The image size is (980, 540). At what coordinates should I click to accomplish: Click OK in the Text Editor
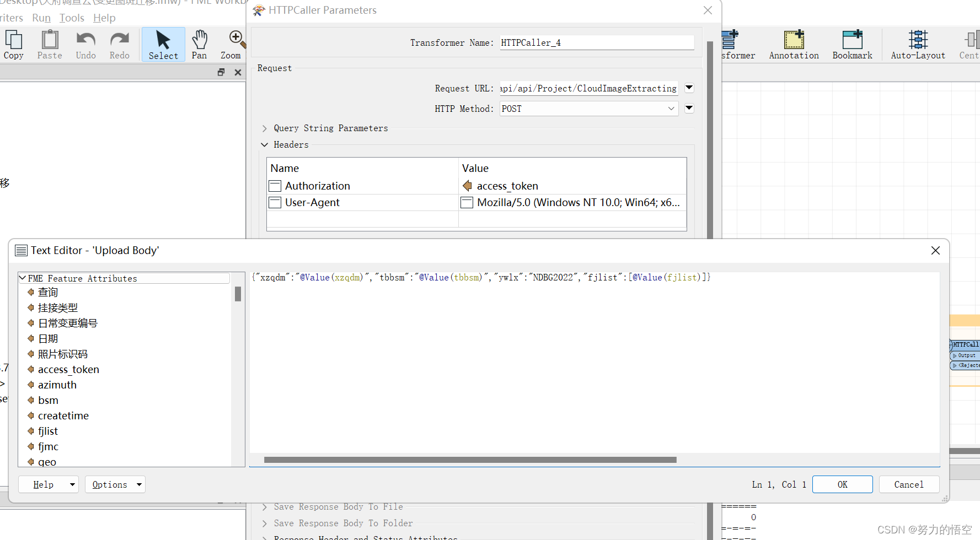coord(842,484)
